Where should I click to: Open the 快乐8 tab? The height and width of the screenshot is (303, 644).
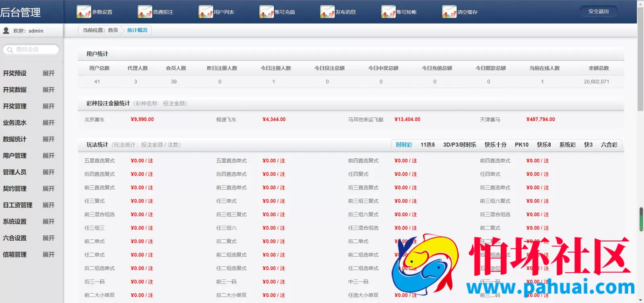click(x=544, y=145)
